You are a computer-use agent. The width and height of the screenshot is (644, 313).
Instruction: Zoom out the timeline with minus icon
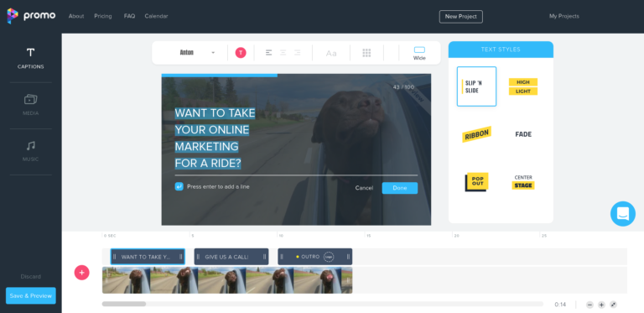[x=589, y=305]
